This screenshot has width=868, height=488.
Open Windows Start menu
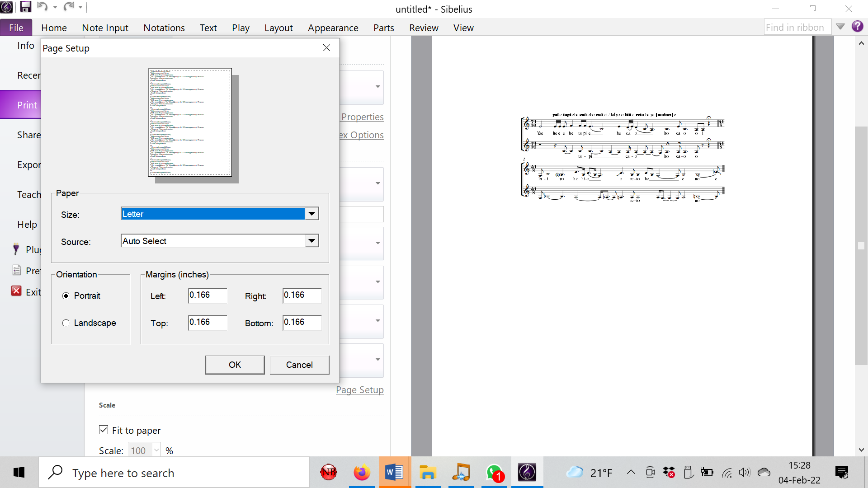coord(19,473)
